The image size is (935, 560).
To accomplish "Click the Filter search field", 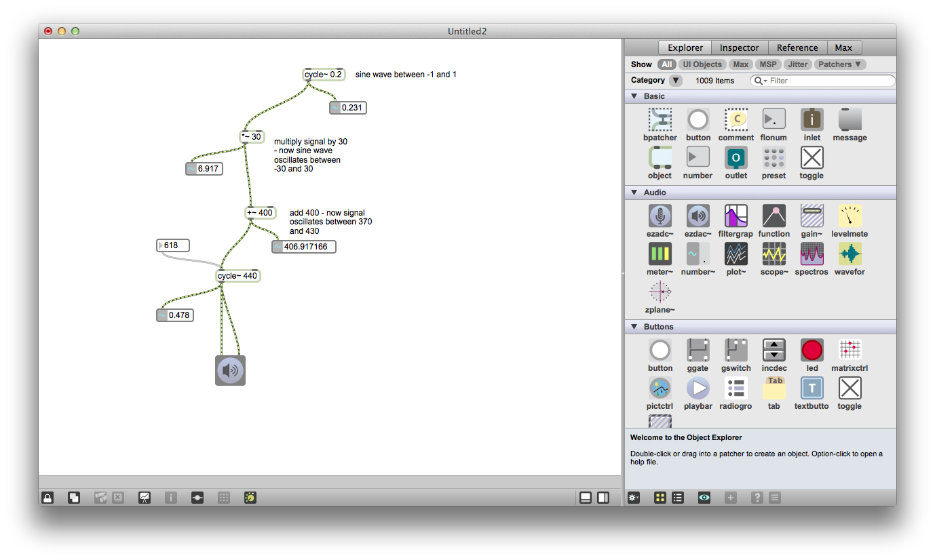I will pos(822,81).
